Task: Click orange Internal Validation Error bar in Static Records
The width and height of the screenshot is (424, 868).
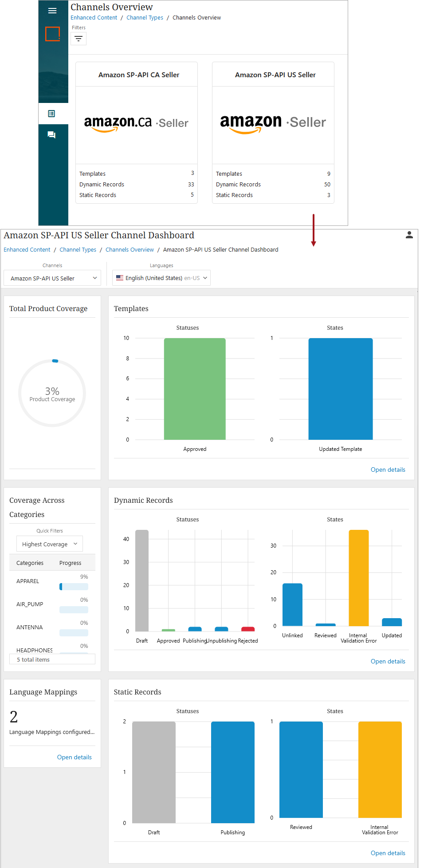Action: point(380,769)
